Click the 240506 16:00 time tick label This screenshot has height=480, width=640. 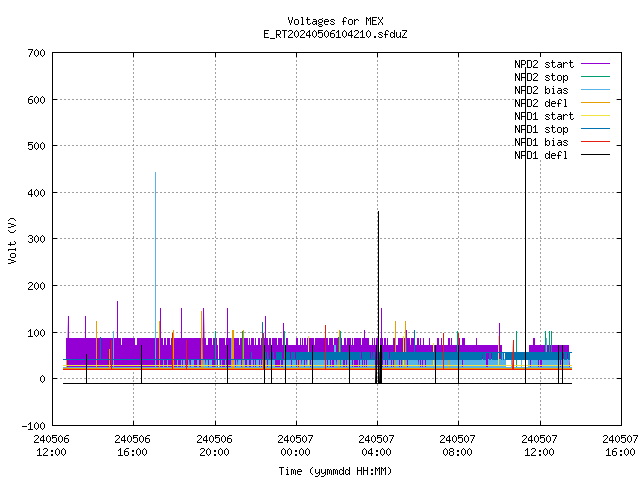click(x=132, y=446)
